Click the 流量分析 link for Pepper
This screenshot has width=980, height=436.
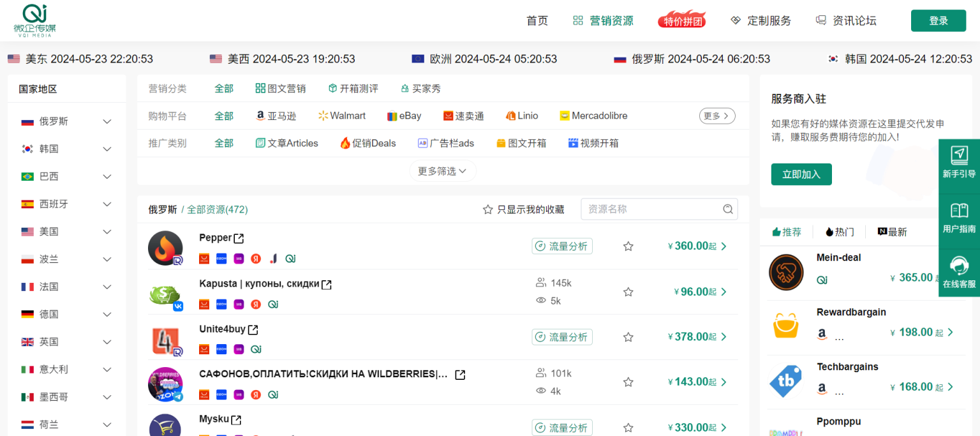tap(561, 246)
